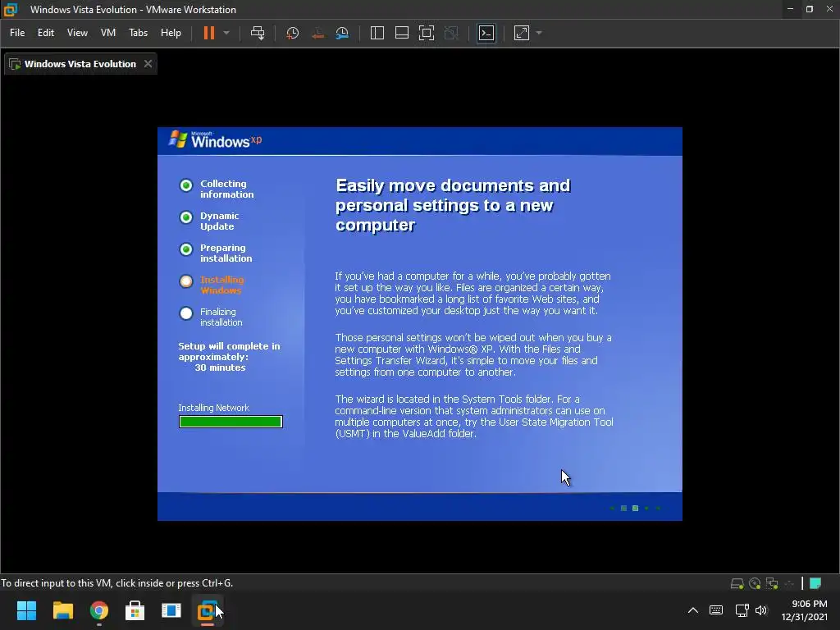Toggle the thumbnail bar view
The width and height of the screenshot is (840, 630).
coord(402,33)
